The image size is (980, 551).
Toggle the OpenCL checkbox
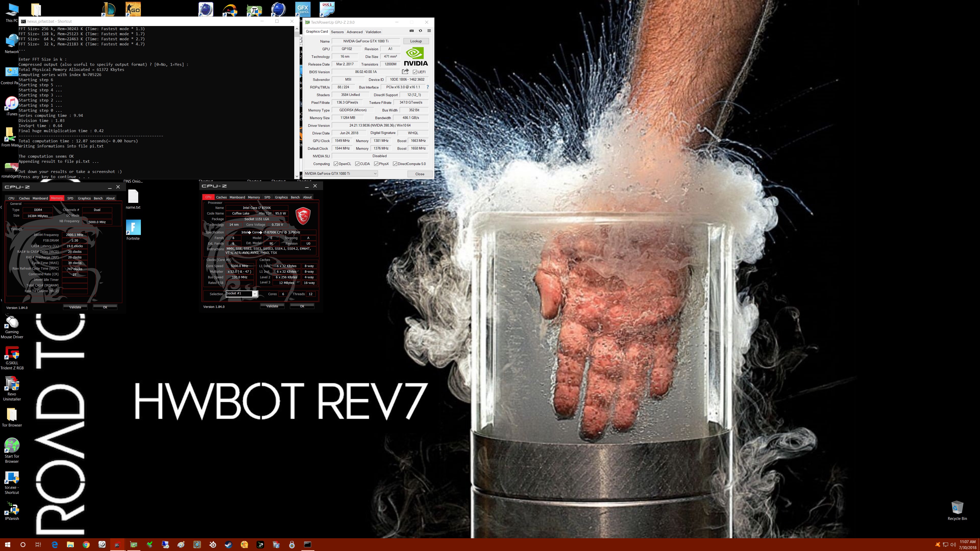(x=336, y=164)
